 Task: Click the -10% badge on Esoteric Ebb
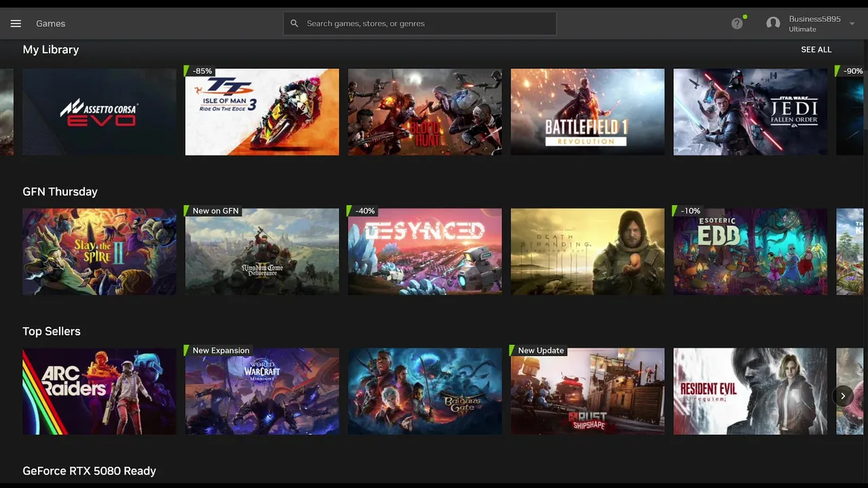(x=688, y=211)
